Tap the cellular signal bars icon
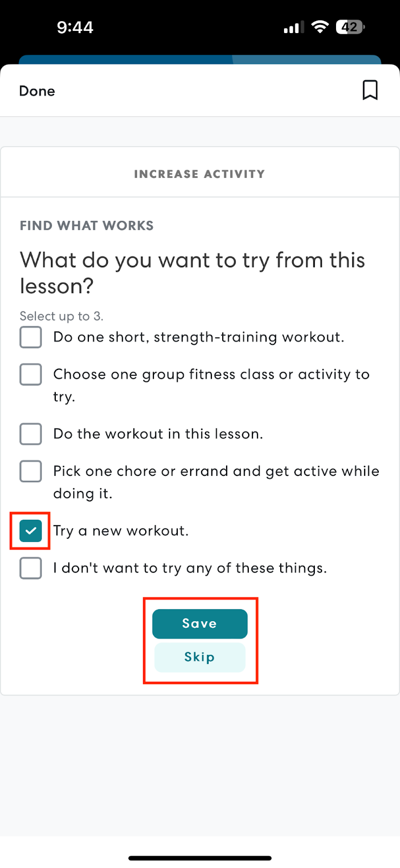This screenshot has width=400, height=868. [294, 27]
